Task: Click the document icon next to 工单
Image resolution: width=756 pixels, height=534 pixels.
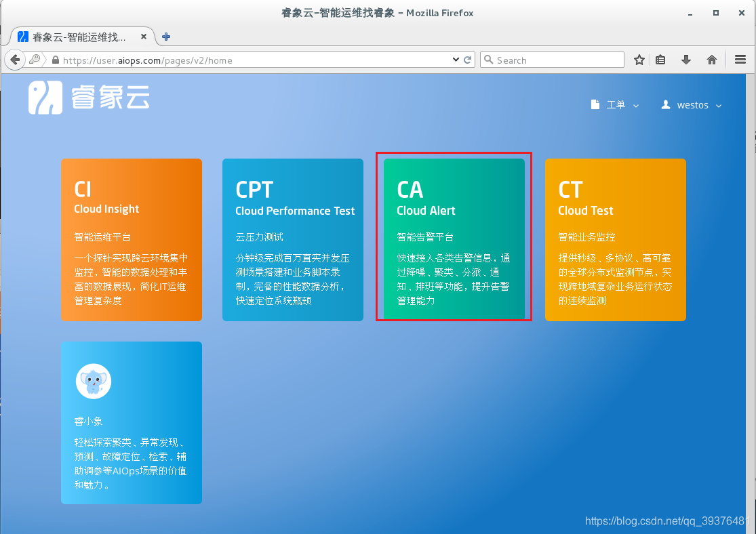Action: tap(595, 104)
